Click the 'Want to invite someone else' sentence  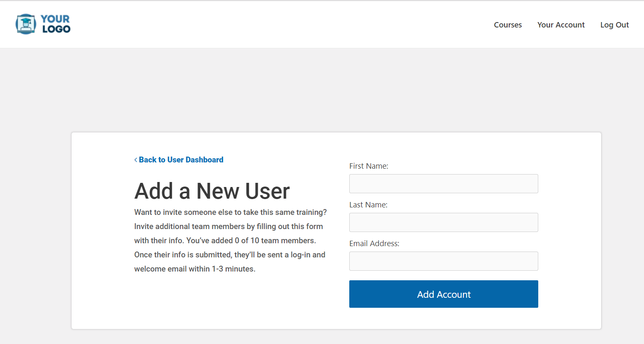tap(231, 212)
